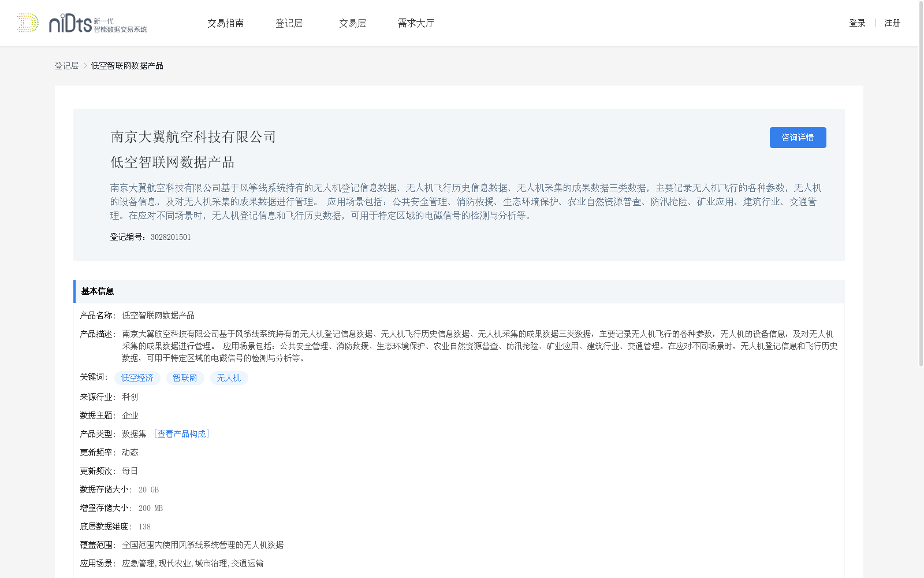924x578 pixels.
Task: Click the breadcrumb arrow separator icon
Action: tap(85, 66)
